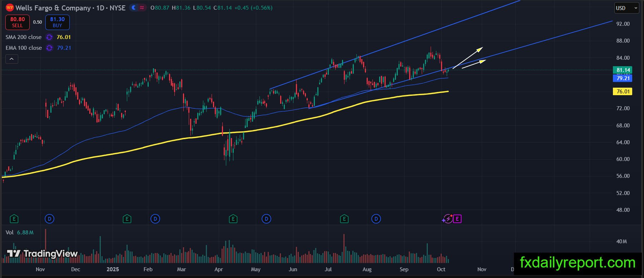
Task: Click the +0.45 (+0.56%) change value
Action: 253,8
